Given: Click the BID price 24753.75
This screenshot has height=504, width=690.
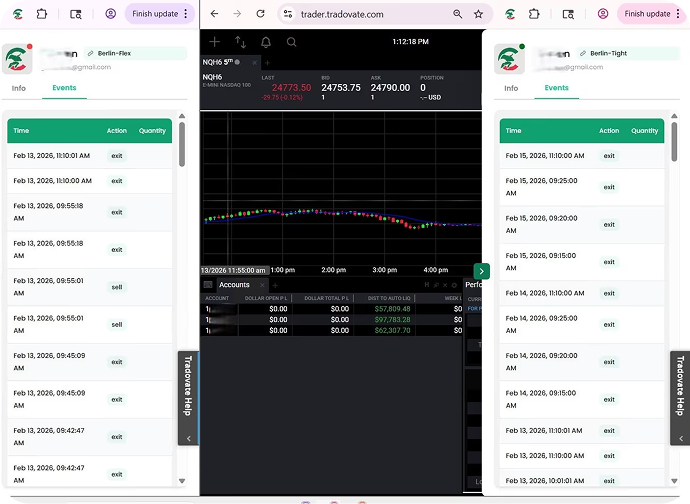Looking at the screenshot, I should 341,88.
